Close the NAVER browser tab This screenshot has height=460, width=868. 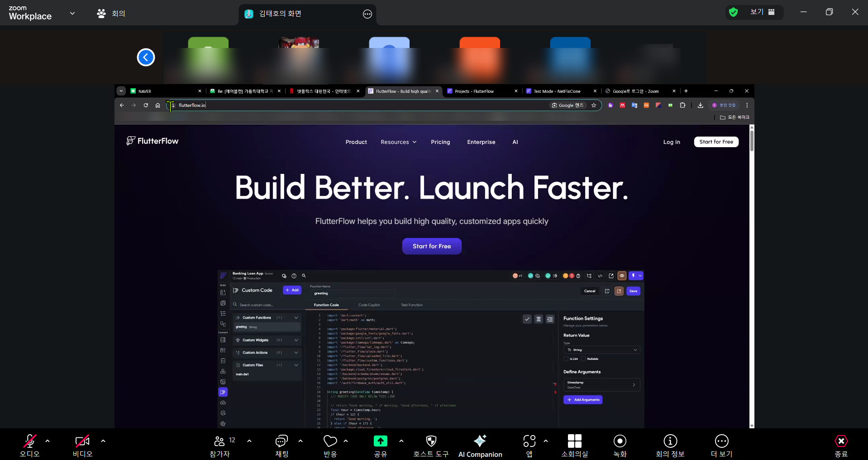[x=200, y=91]
